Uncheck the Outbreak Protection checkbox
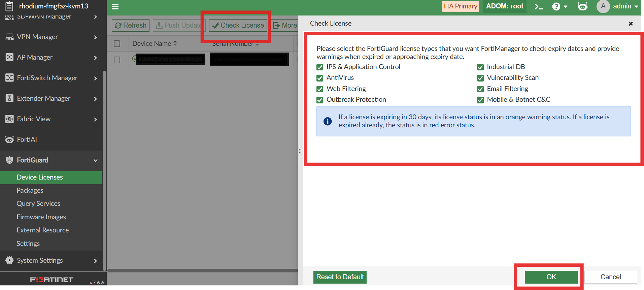 click(320, 100)
